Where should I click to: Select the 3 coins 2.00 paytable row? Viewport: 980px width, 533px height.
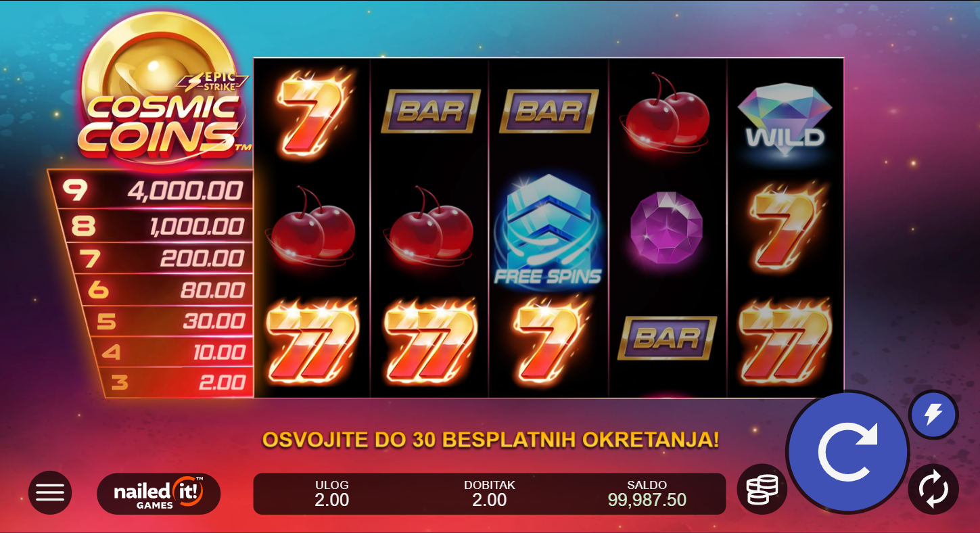(x=177, y=383)
